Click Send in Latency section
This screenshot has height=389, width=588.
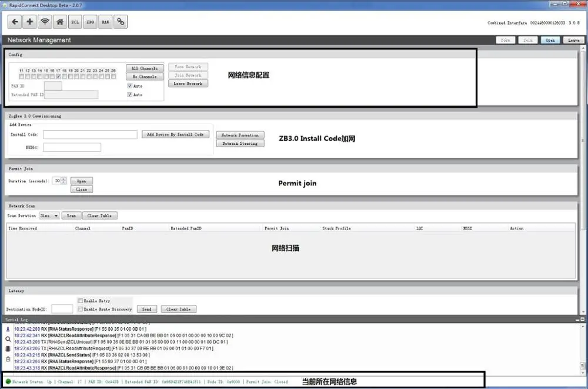point(147,310)
